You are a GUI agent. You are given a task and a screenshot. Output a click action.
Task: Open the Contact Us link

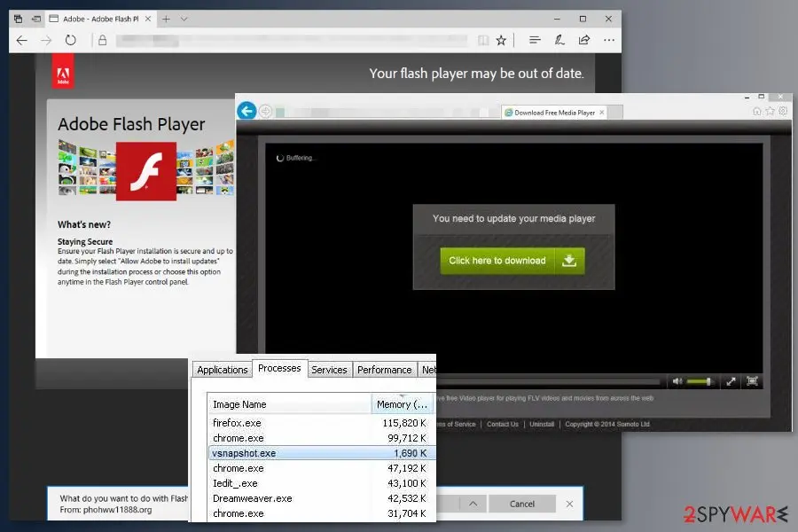503,424
